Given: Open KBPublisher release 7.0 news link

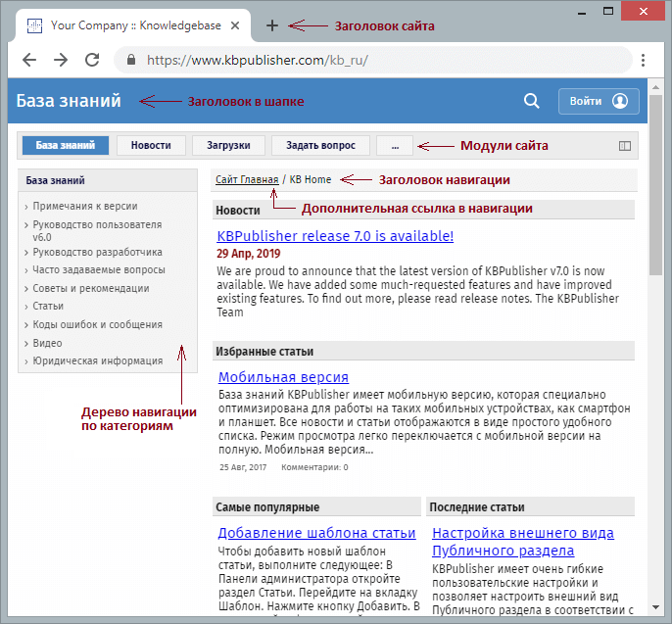Looking at the screenshot, I should [335, 236].
